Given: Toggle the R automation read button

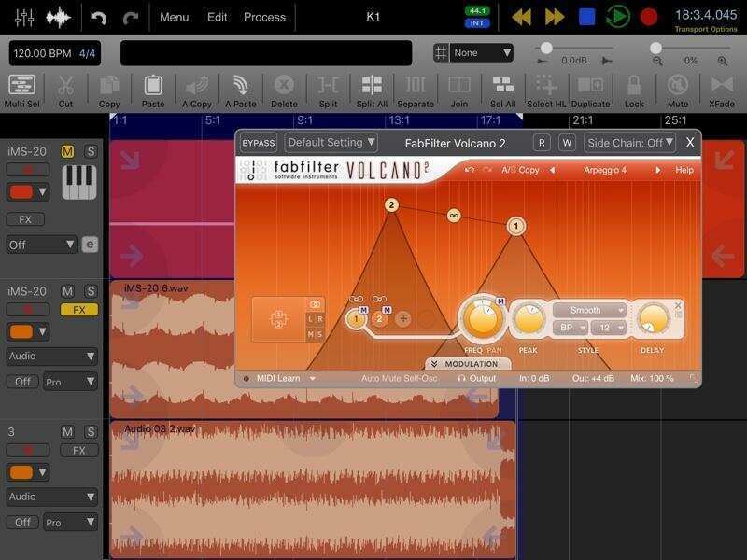Looking at the screenshot, I should 542,143.
